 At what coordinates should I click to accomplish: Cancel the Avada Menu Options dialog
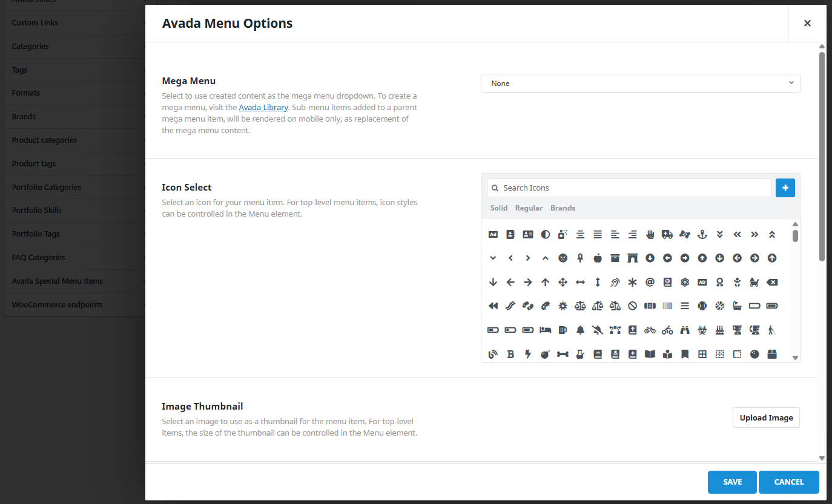pos(789,482)
